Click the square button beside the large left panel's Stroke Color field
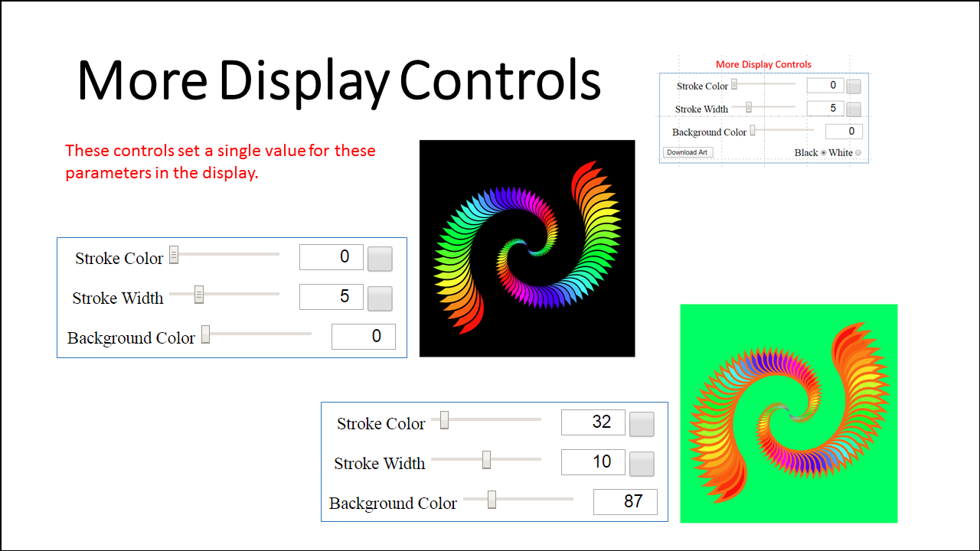Screen dimensions: 980x551 [x=380, y=259]
